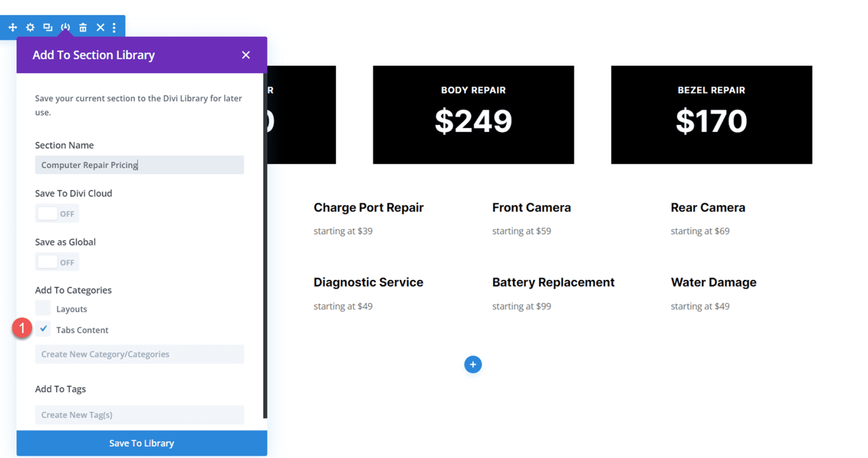
Task: Click inside the Section Name input field
Action: pyautogui.click(x=139, y=165)
